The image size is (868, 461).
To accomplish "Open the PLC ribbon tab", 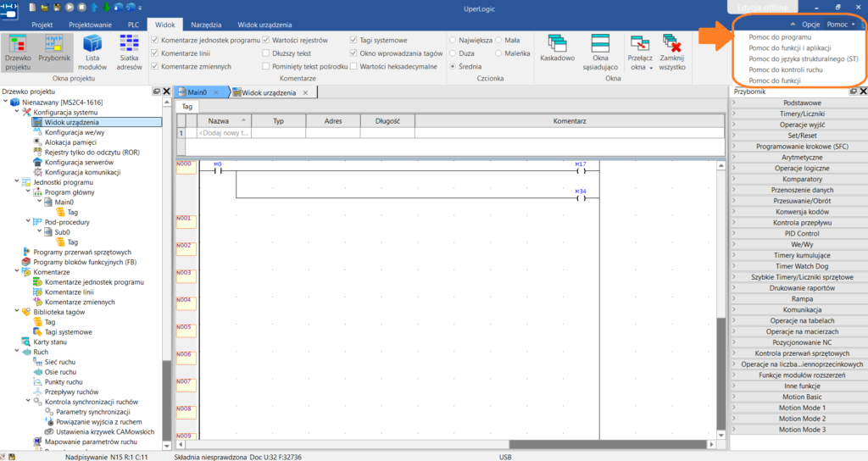I will [133, 25].
